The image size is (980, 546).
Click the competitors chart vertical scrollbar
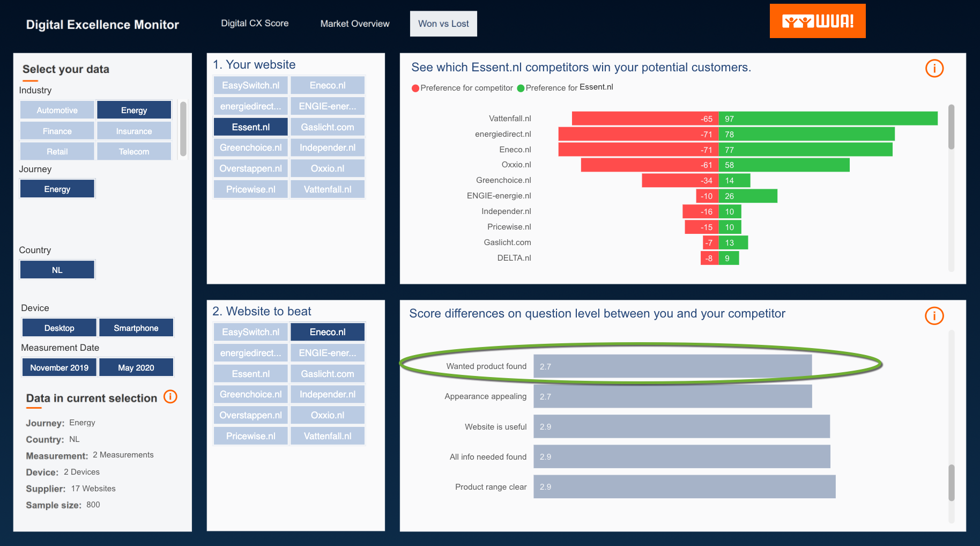(952, 128)
